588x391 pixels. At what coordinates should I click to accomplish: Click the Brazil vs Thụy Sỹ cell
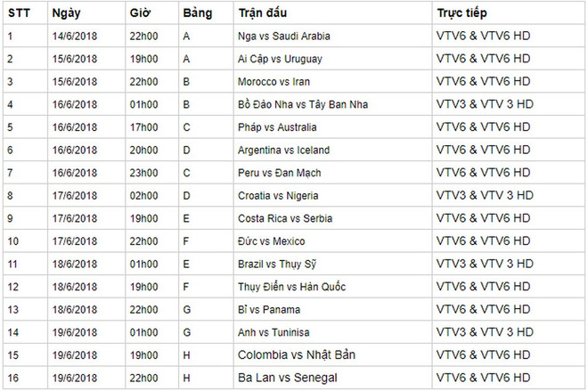pos(278,265)
